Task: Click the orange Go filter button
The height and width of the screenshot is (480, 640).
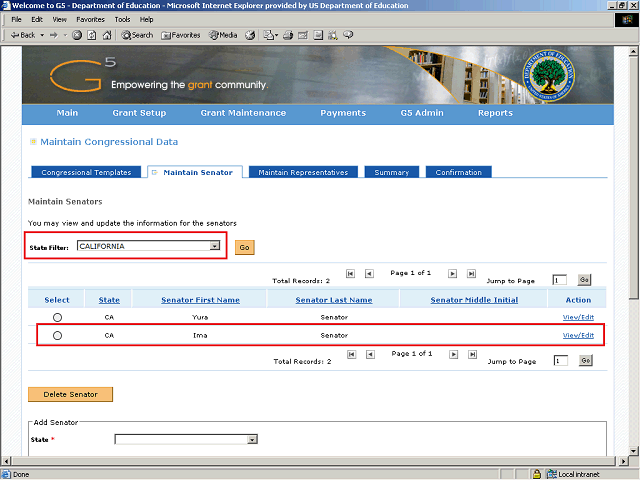Action: [244, 247]
